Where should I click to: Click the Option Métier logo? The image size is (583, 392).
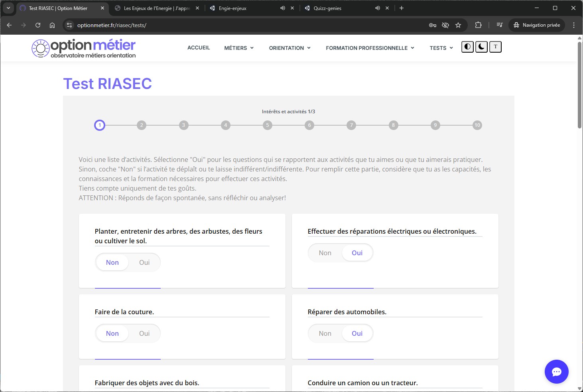click(x=84, y=49)
